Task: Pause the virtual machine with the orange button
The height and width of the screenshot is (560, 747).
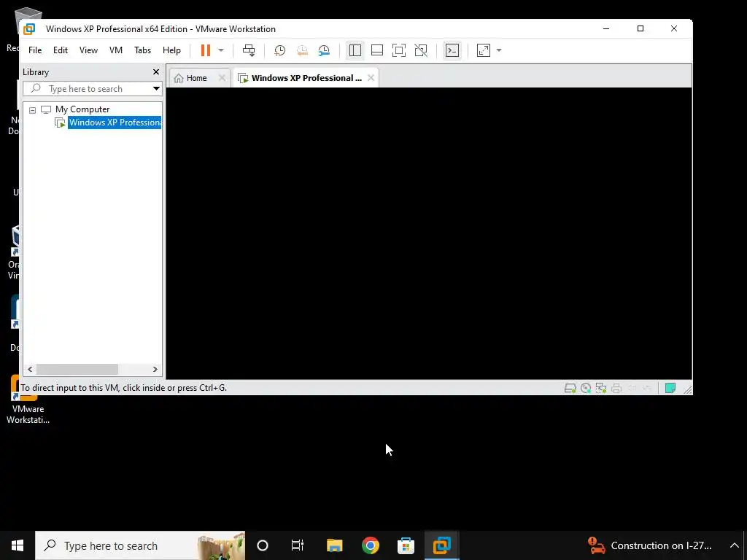Action: click(x=205, y=50)
